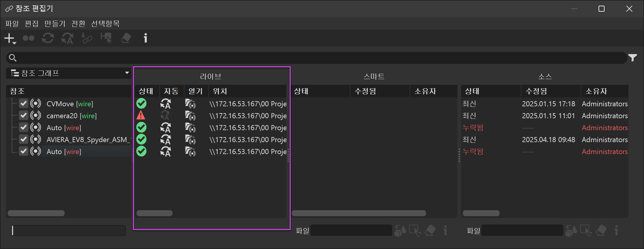Click the cursor pick toolbar icon
Viewport: 644px width, 249px height.
pos(106,38)
